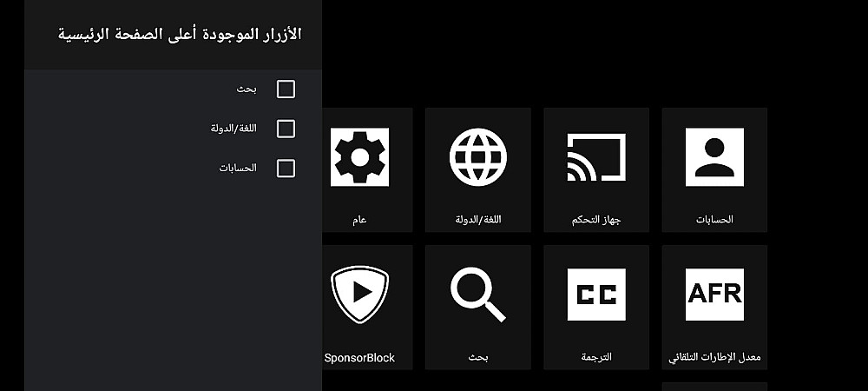Click the SponsorBlock text label
This screenshot has height=391, width=868.
click(359, 357)
